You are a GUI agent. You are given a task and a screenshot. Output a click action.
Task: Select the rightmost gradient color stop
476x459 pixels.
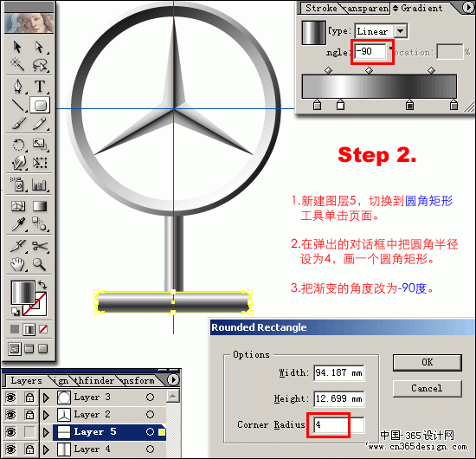[453, 105]
